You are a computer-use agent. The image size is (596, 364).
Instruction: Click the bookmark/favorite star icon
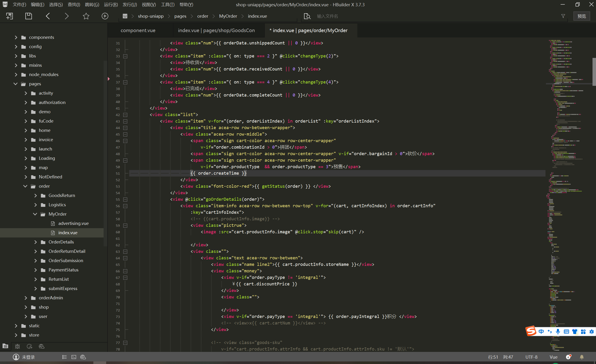(86, 16)
